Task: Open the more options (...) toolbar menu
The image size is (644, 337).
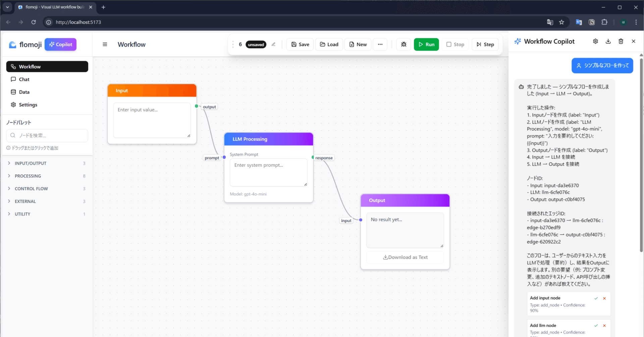Action: [380, 44]
